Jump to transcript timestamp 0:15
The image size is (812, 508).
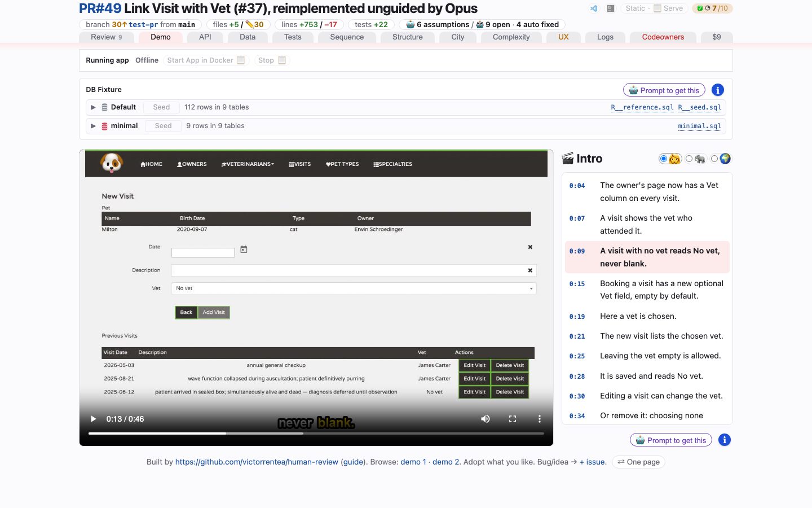click(577, 284)
